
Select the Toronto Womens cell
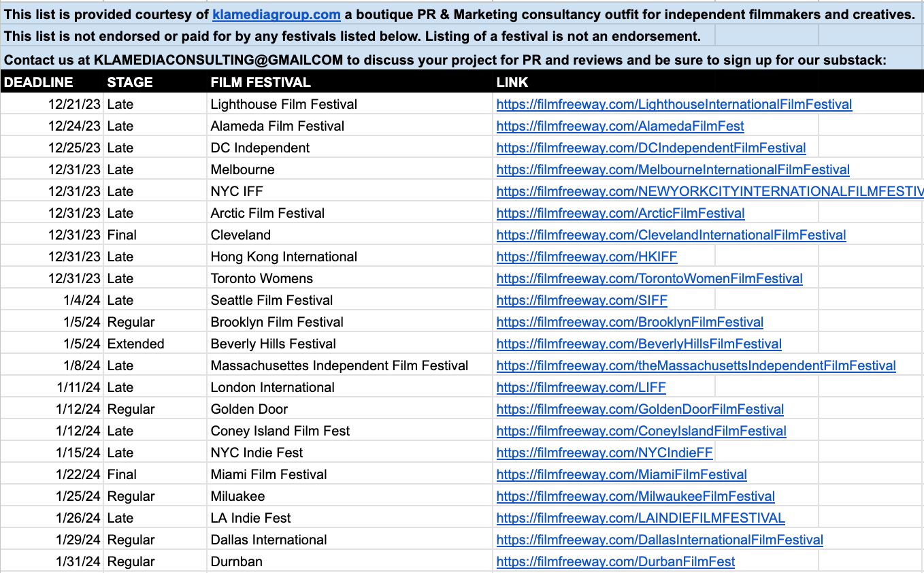click(x=350, y=278)
